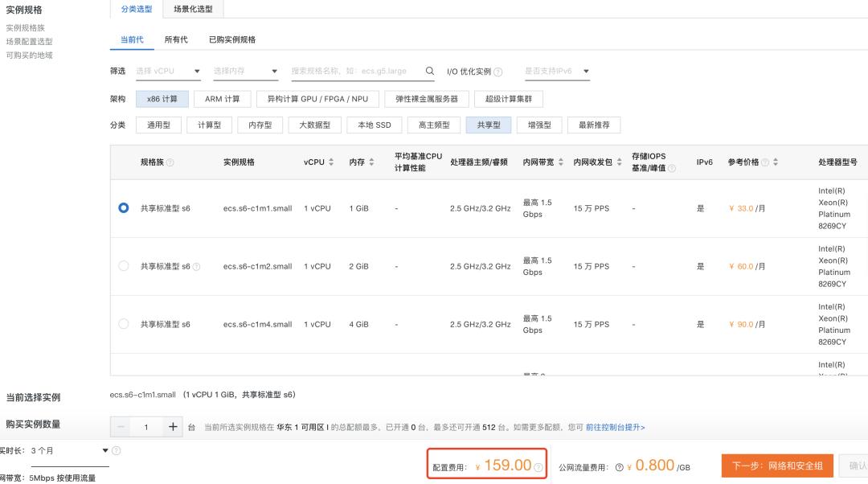The width and height of the screenshot is (868, 484).
Task: Keep ecs.s6-c1m1.small selected via its radio button
Action: tap(124, 207)
